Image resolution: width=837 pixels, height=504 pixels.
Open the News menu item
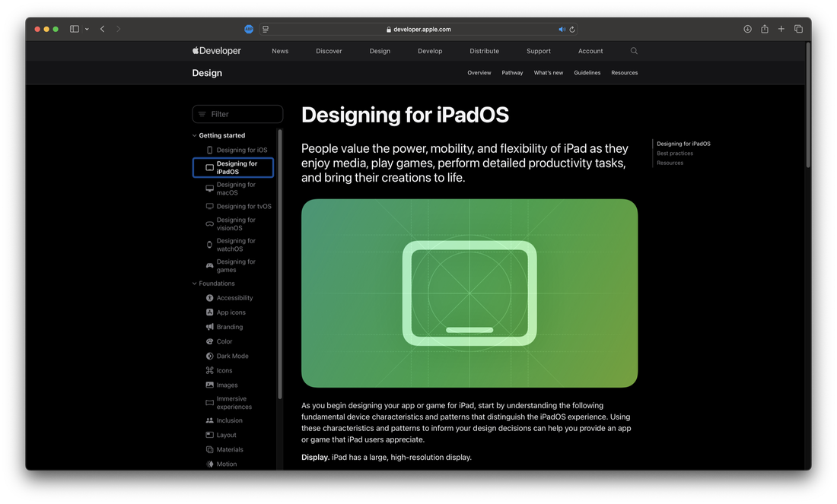point(280,51)
